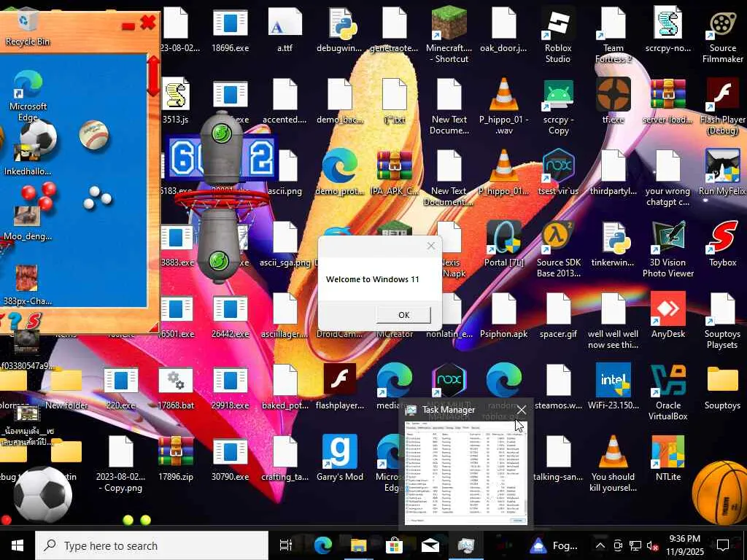
Task: Open the notification center icon
Action: point(723,545)
